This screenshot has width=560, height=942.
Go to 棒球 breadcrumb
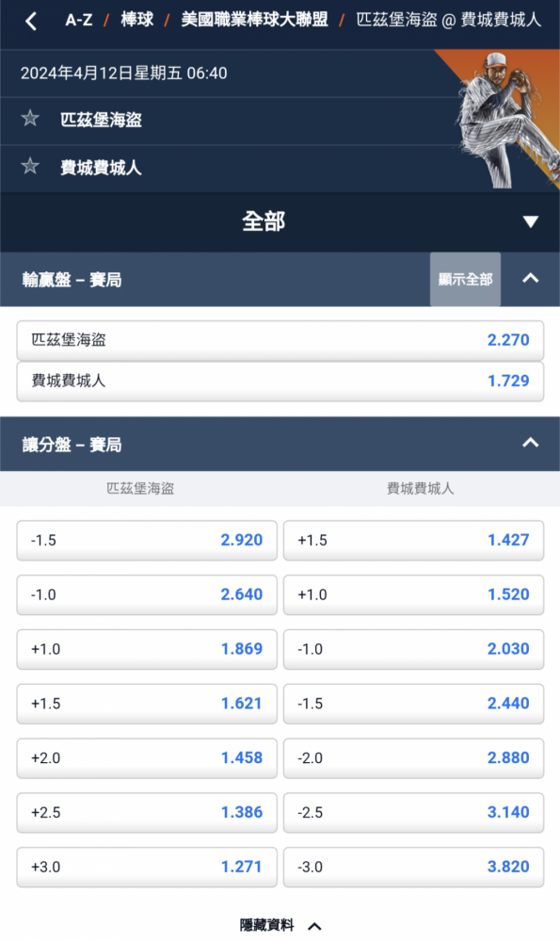point(136,21)
